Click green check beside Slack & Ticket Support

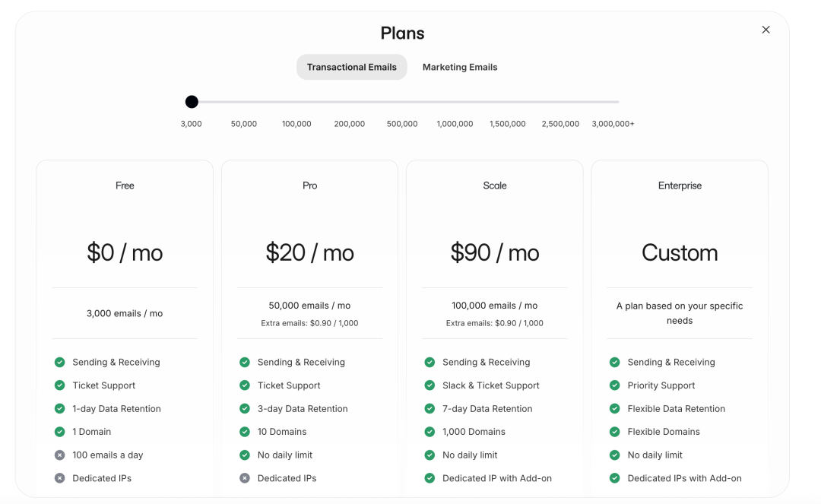point(430,385)
